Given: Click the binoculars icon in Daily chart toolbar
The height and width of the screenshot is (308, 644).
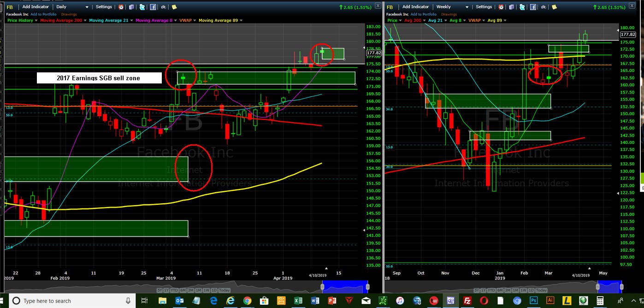Looking at the screenshot, I should 163,7.
